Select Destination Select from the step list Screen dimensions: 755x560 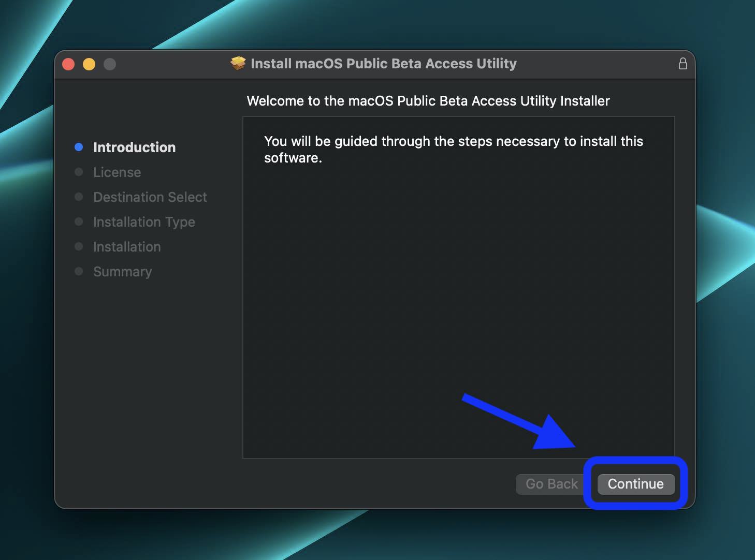150,197
